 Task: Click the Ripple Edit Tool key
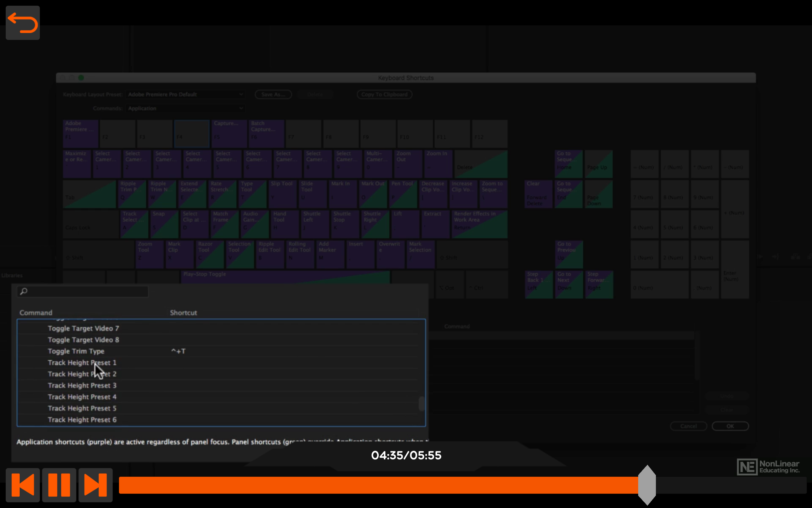click(270, 254)
